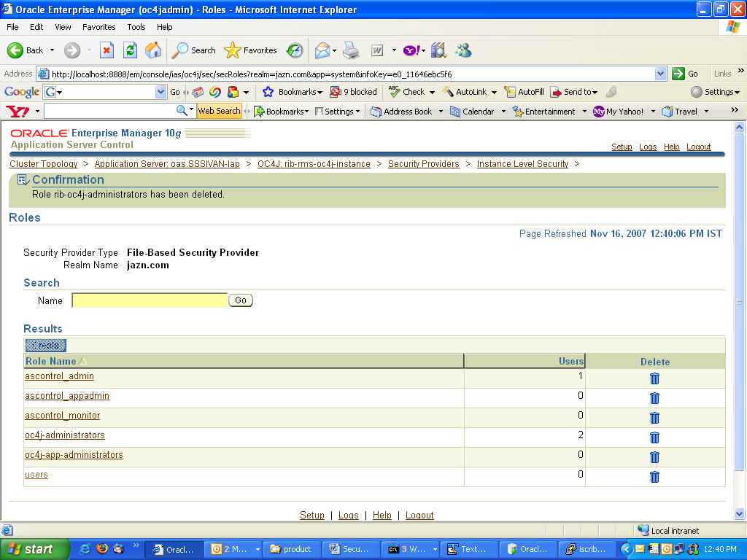Viewport: 747px width, 560px height.
Task: Click the Google AutoFill icon
Action: tap(510, 92)
